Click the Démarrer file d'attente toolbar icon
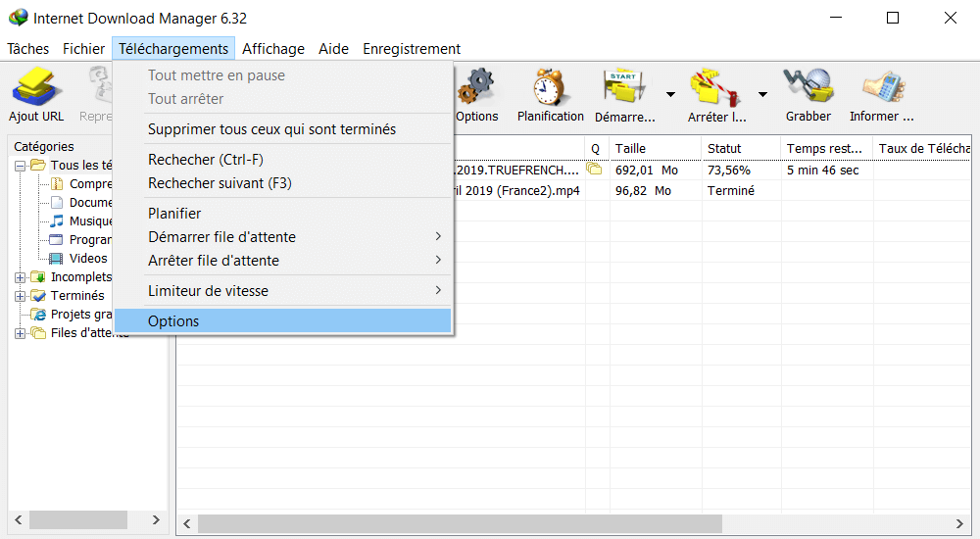980x539 pixels. pos(623,86)
